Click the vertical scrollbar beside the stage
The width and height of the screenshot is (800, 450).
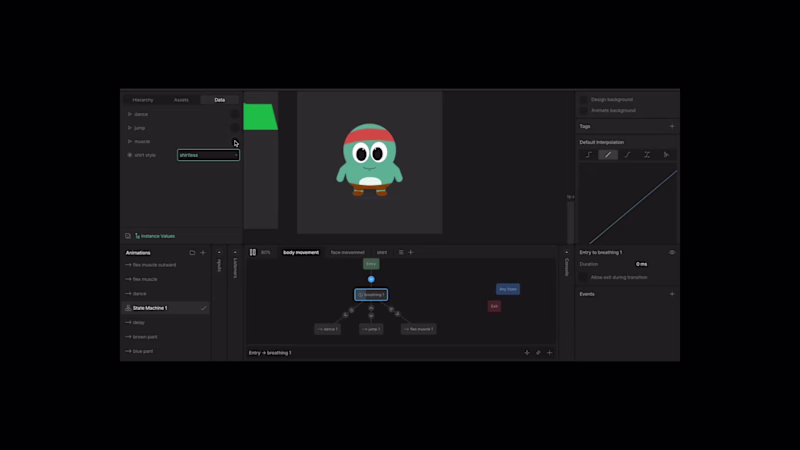[x=570, y=222]
